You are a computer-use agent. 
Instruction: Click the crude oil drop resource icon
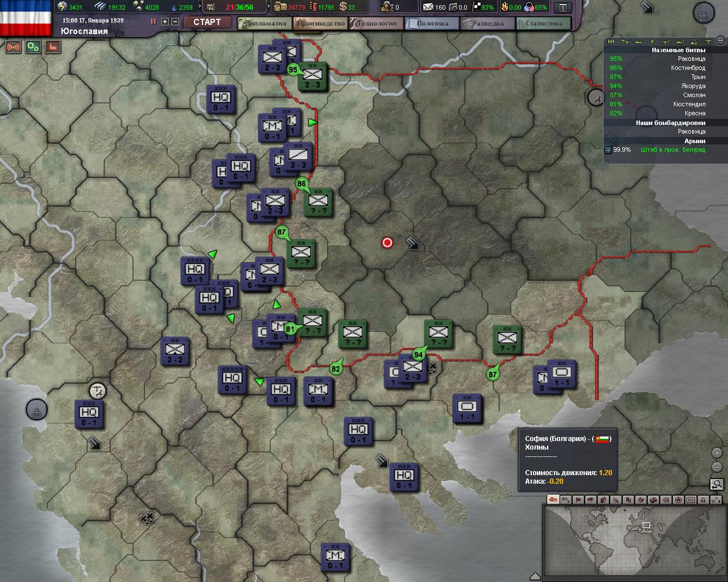point(173,7)
